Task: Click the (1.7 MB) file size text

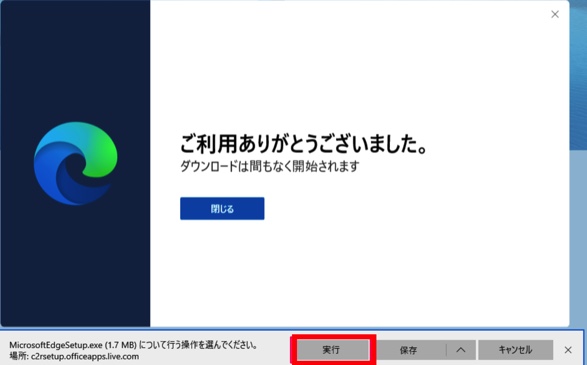Action: [x=121, y=345]
